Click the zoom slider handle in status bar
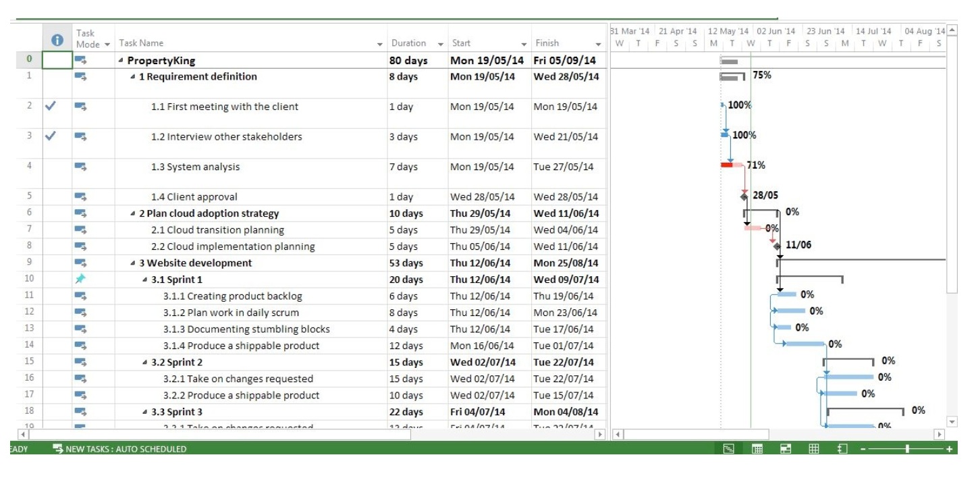This screenshot has height=478, width=980. [x=907, y=449]
